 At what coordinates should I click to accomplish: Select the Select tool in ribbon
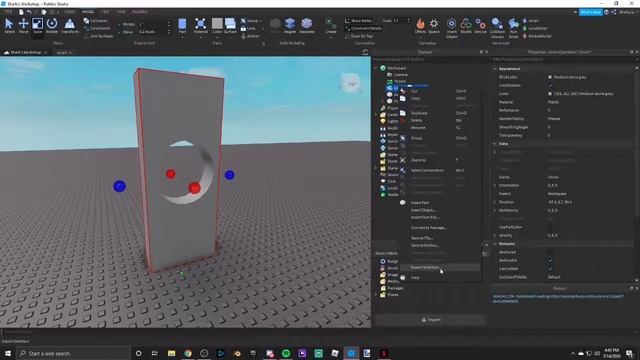point(9,26)
